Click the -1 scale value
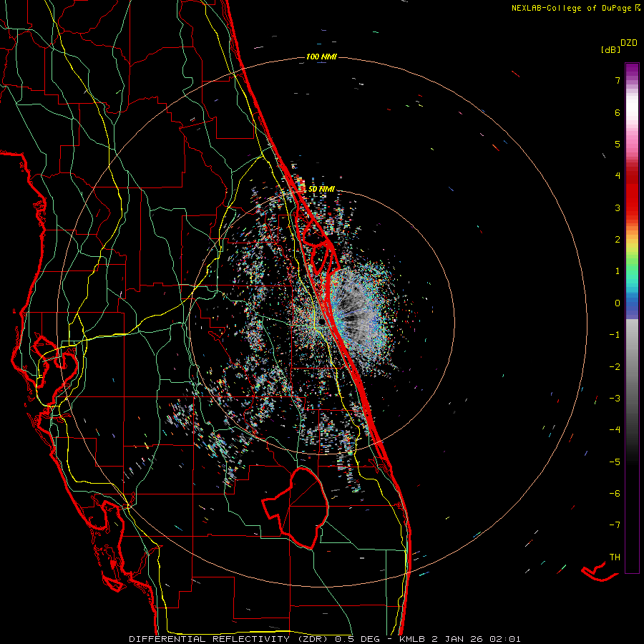 pos(615,335)
